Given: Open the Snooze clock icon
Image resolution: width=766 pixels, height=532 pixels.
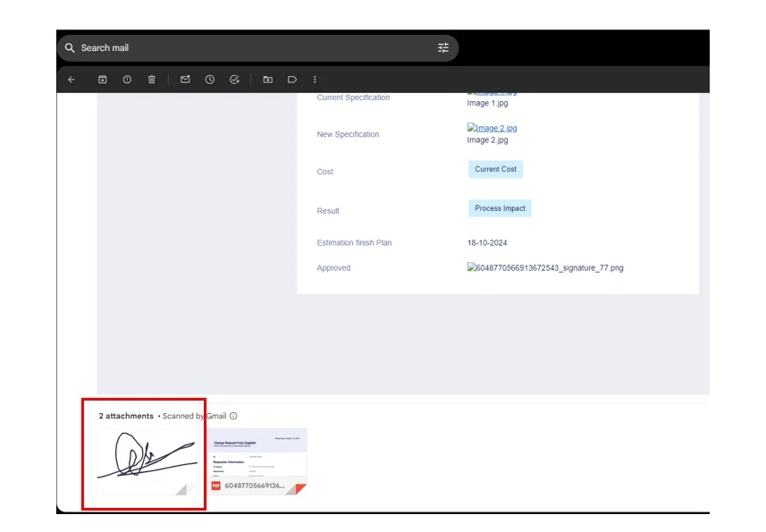Looking at the screenshot, I should [209, 79].
